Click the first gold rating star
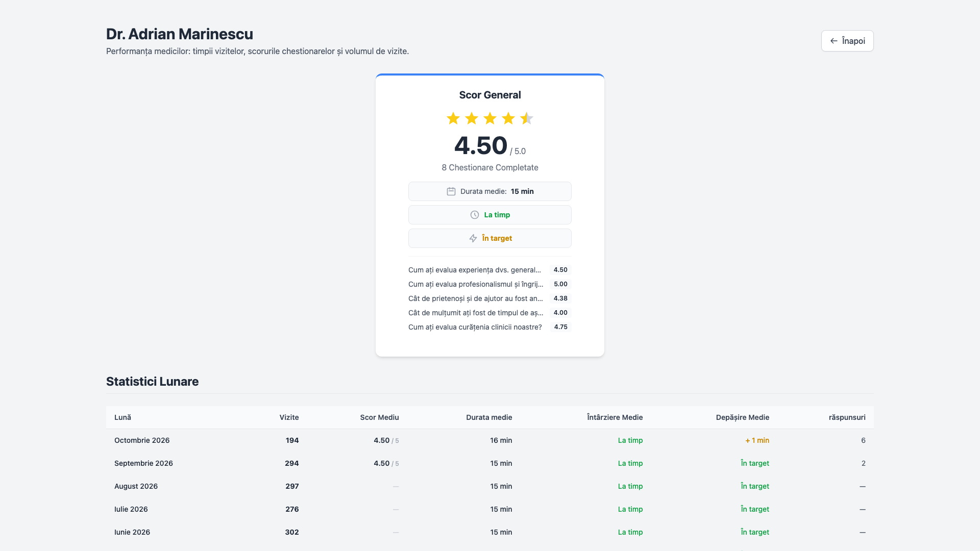 453,118
